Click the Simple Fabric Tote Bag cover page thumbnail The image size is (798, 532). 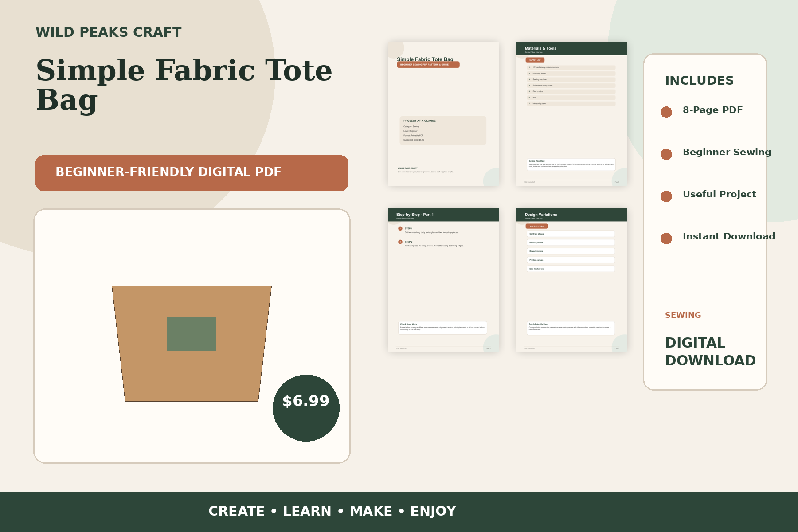tap(443, 114)
